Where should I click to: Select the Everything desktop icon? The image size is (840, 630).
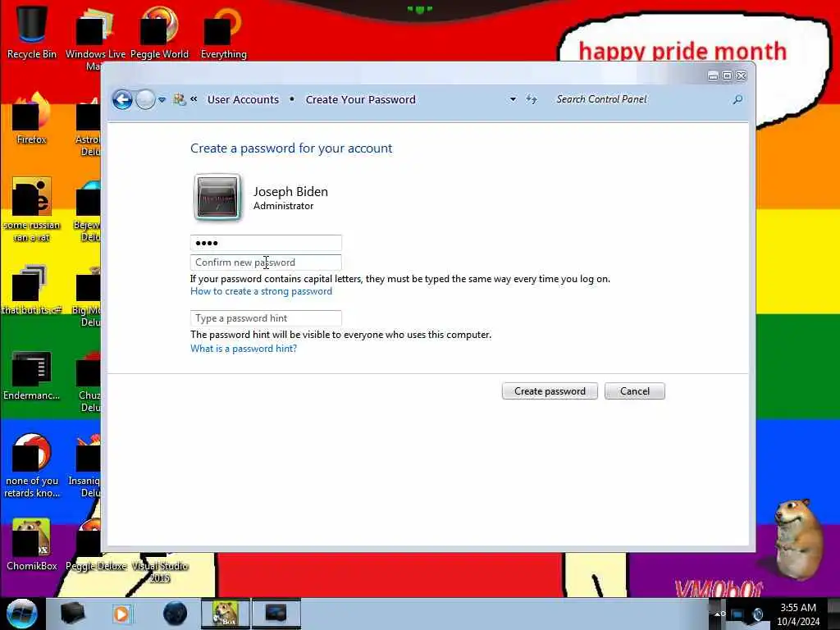[x=223, y=32]
